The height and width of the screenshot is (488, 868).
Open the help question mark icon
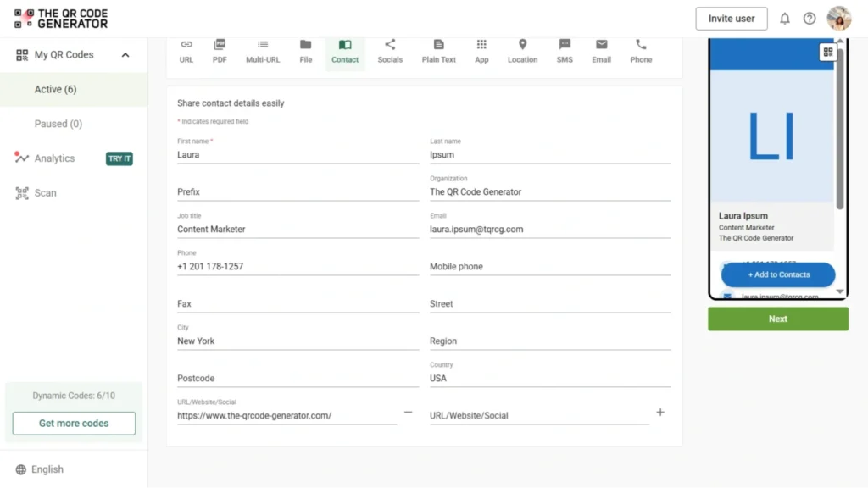click(x=810, y=19)
